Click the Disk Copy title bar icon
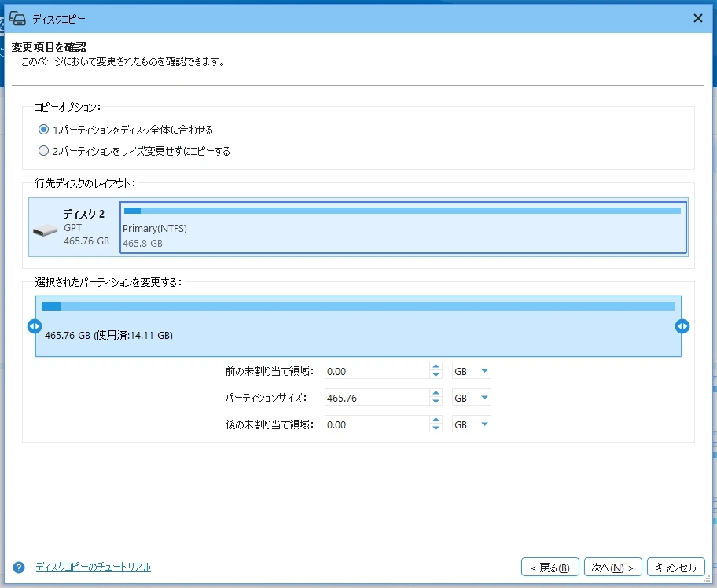717x588 pixels. pyautogui.click(x=17, y=18)
